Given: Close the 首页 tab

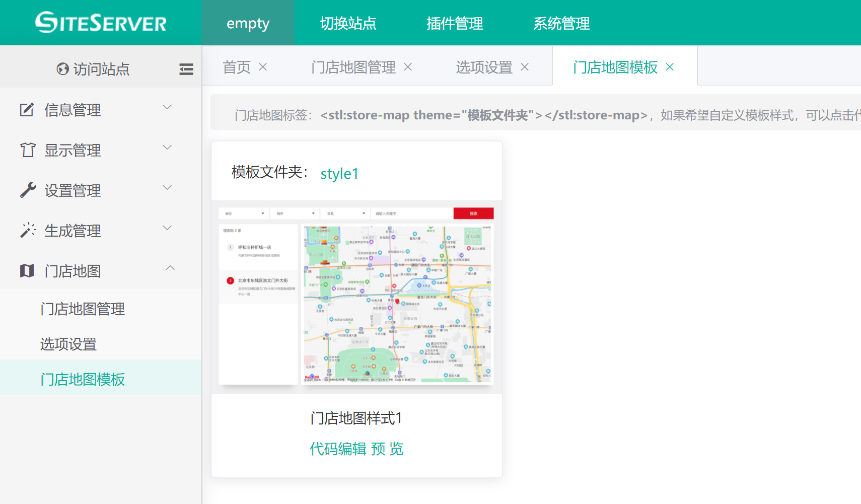Looking at the screenshot, I should tap(263, 67).
